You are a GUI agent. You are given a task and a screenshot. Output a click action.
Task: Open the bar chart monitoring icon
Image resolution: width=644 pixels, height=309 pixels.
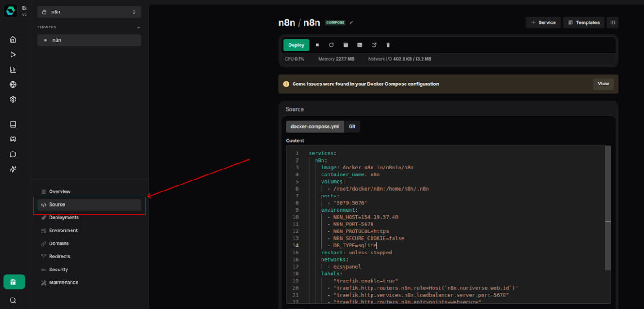[x=13, y=70]
